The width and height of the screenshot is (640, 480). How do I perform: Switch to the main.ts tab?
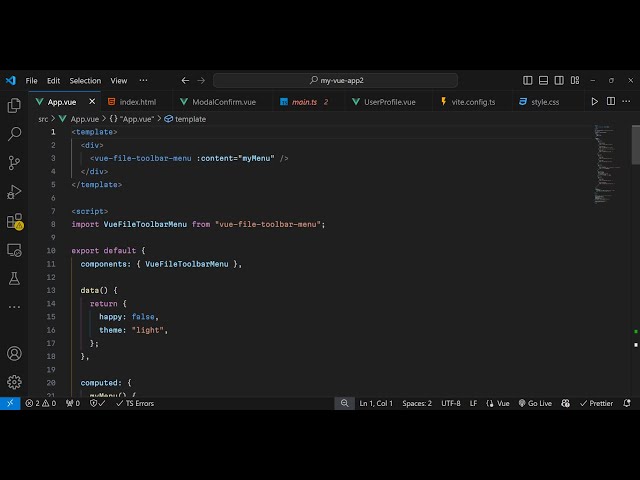click(x=302, y=102)
